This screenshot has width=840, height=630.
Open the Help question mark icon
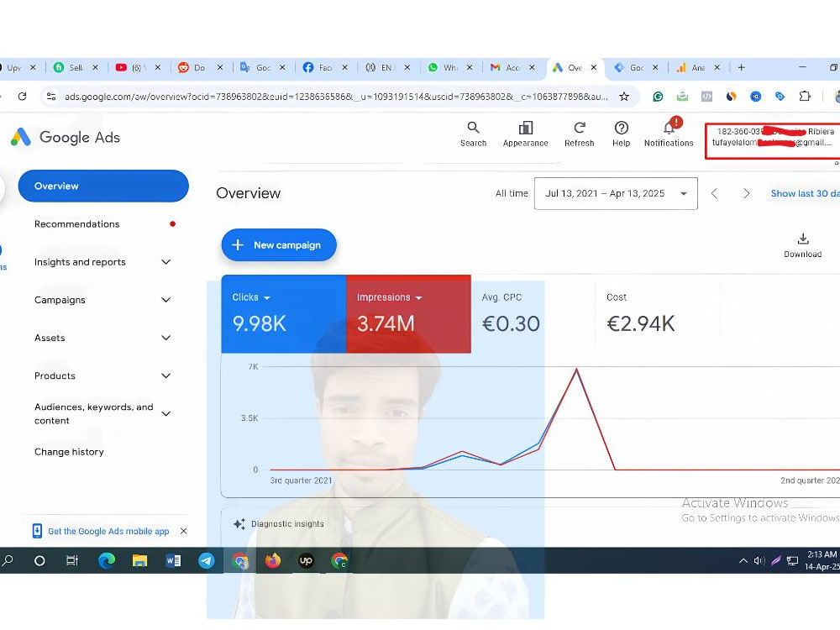pyautogui.click(x=621, y=128)
